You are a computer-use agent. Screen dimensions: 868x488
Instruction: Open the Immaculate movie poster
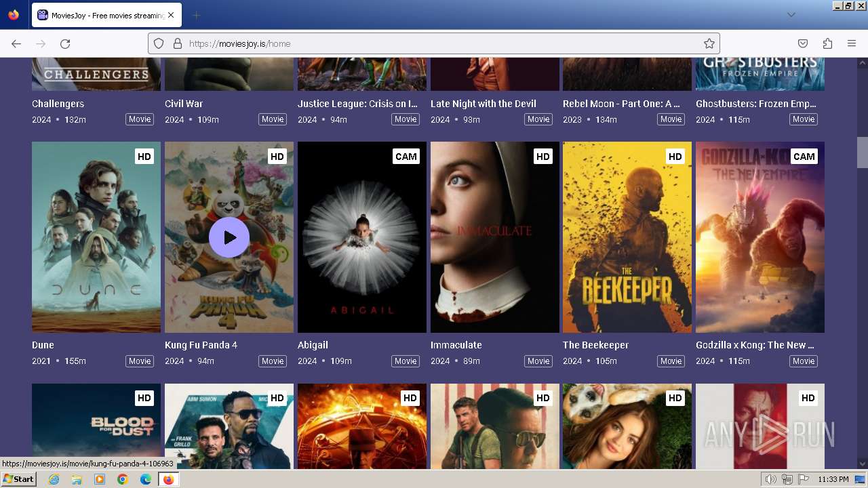[495, 237]
